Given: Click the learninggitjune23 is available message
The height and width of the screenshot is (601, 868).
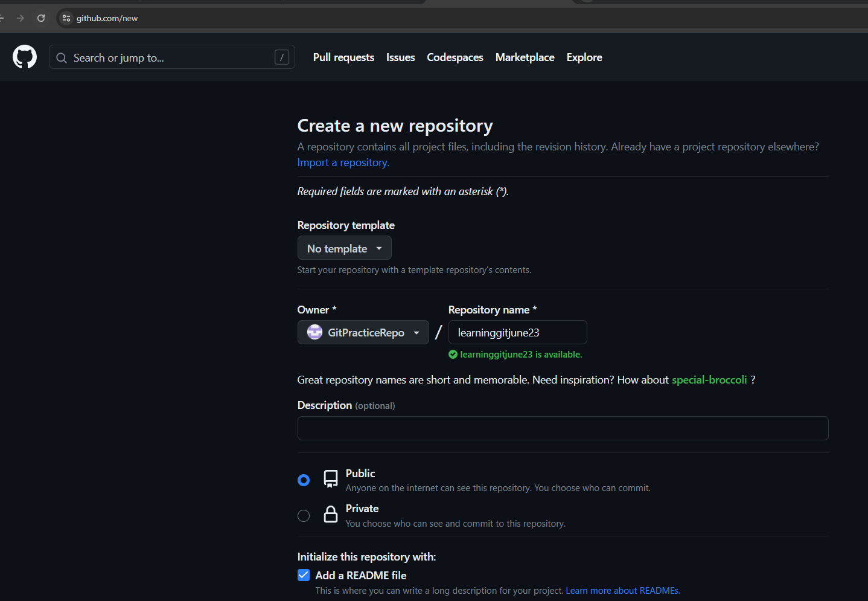Looking at the screenshot, I should [521, 355].
